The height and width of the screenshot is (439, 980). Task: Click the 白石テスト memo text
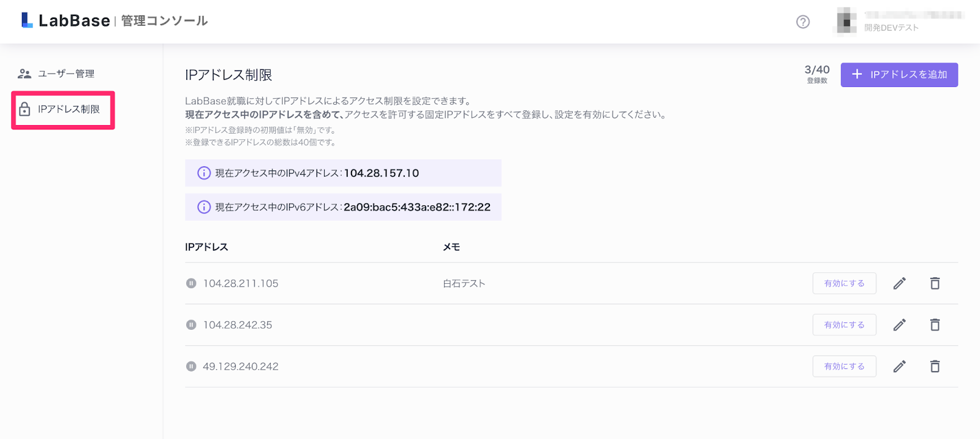[464, 283]
